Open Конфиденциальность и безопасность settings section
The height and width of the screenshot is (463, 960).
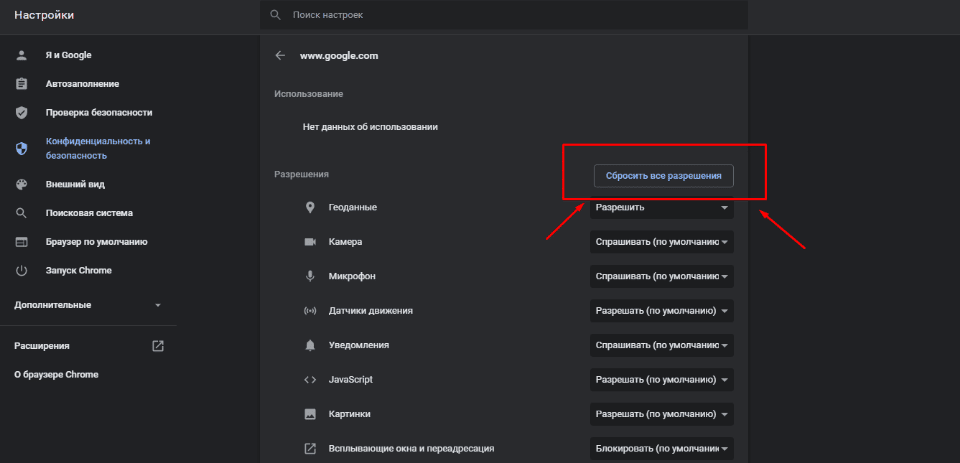[x=97, y=148]
